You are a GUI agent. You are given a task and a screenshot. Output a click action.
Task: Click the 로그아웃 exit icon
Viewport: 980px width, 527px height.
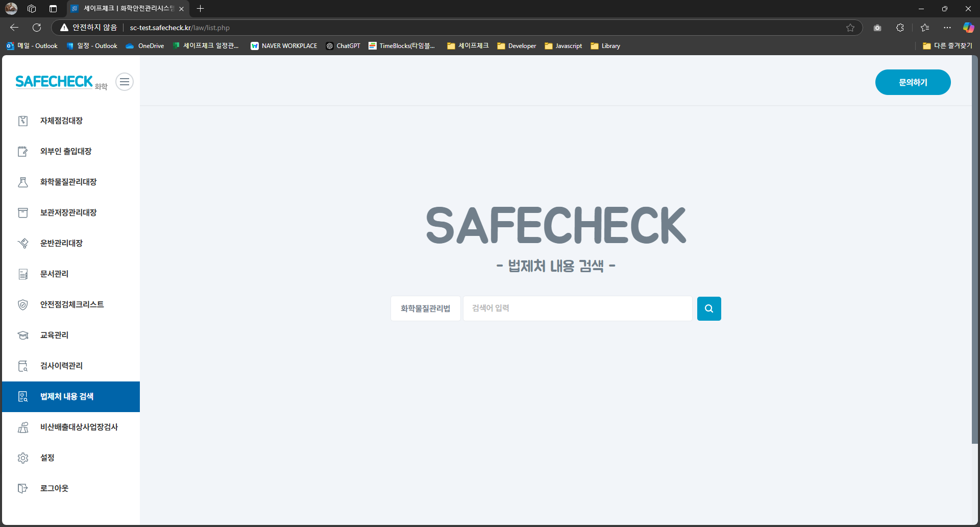23,489
